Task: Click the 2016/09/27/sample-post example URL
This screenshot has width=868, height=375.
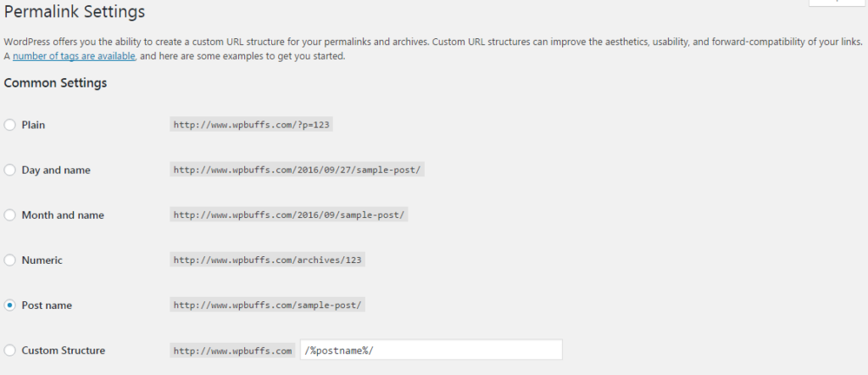Action: (x=298, y=170)
